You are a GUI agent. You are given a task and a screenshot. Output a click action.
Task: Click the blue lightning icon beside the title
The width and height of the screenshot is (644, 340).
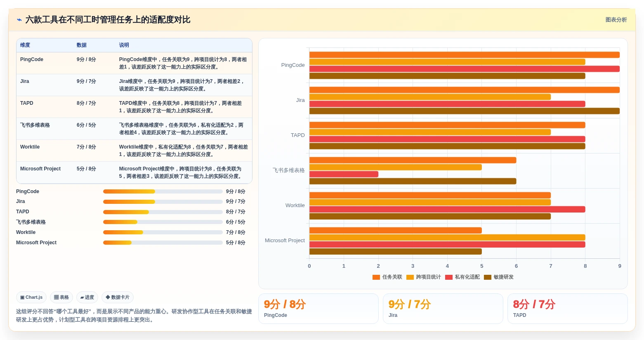click(x=19, y=20)
